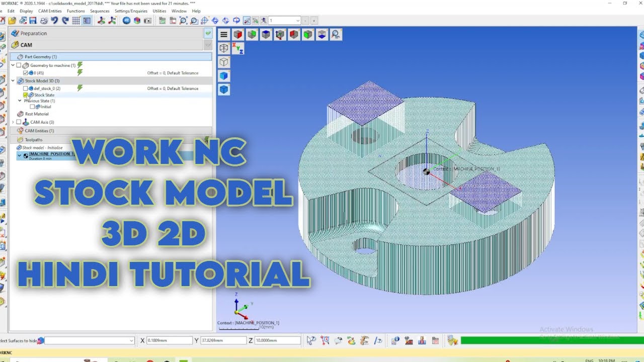Click the XYZ axis orientation icon
644x362 pixels.
coord(237,48)
